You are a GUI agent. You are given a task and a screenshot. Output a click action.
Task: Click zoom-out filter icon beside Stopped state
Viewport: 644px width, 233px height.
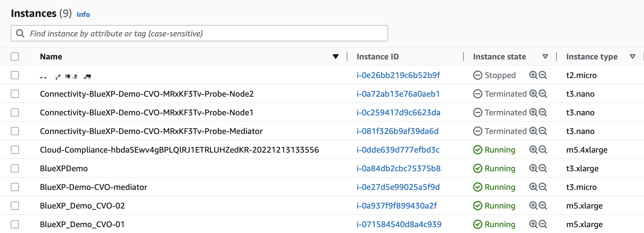click(543, 75)
